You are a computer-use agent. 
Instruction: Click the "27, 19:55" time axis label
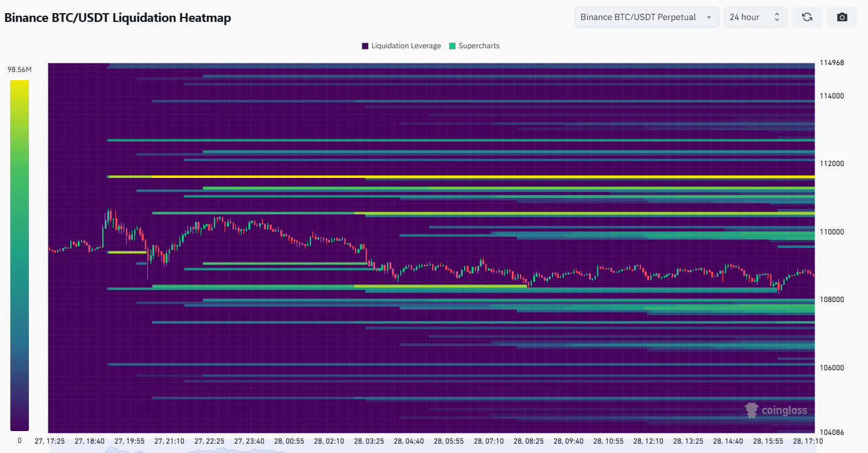[x=130, y=441]
